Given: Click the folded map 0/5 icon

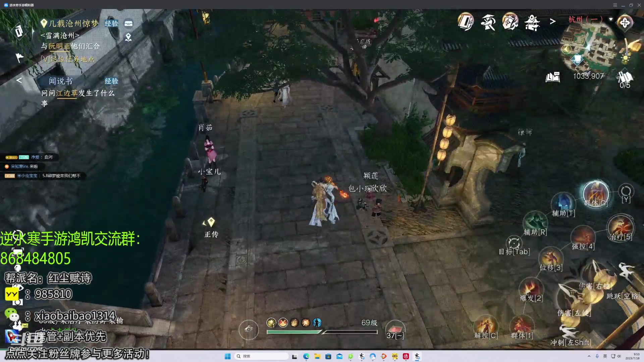Looking at the screenshot, I should pos(625,80).
